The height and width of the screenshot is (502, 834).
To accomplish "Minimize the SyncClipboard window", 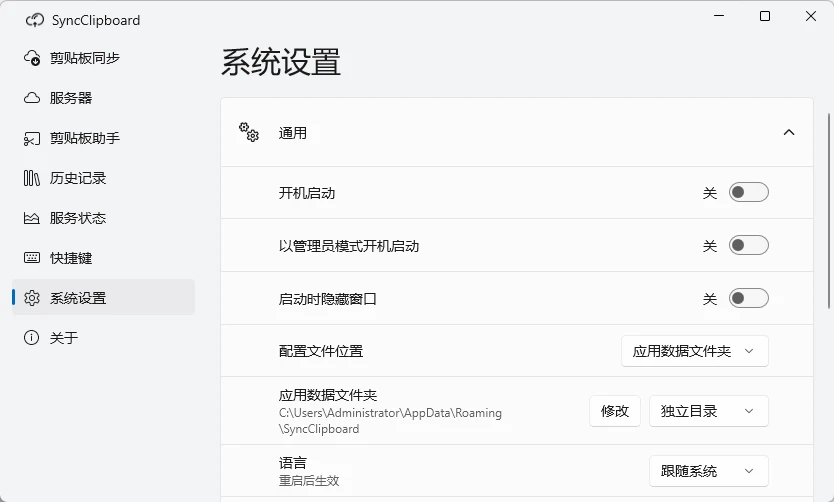I will coord(719,16).
